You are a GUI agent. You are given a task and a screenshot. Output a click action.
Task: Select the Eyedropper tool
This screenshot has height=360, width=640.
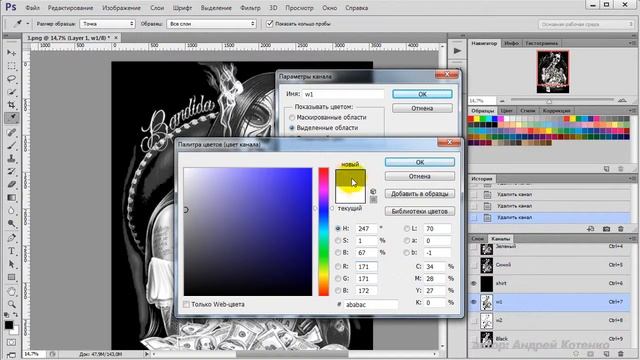(11, 118)
